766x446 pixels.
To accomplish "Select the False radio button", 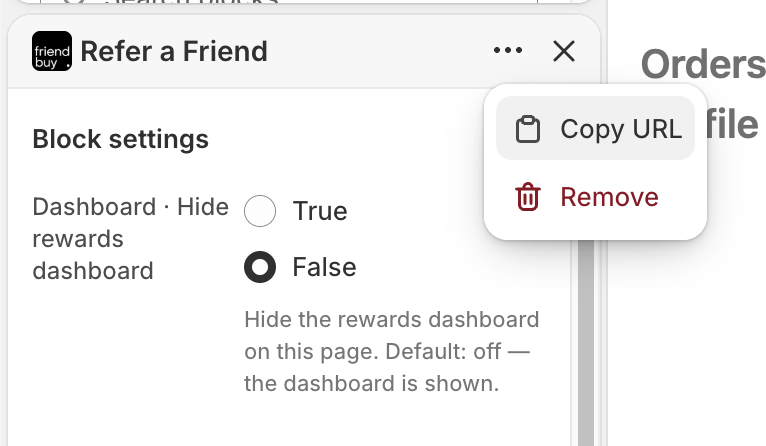I will pyautogui.click(x=260, y=267).
